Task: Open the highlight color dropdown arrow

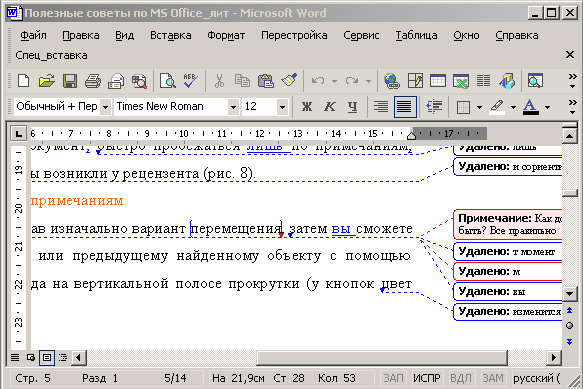Action: (x=513, y=107)
